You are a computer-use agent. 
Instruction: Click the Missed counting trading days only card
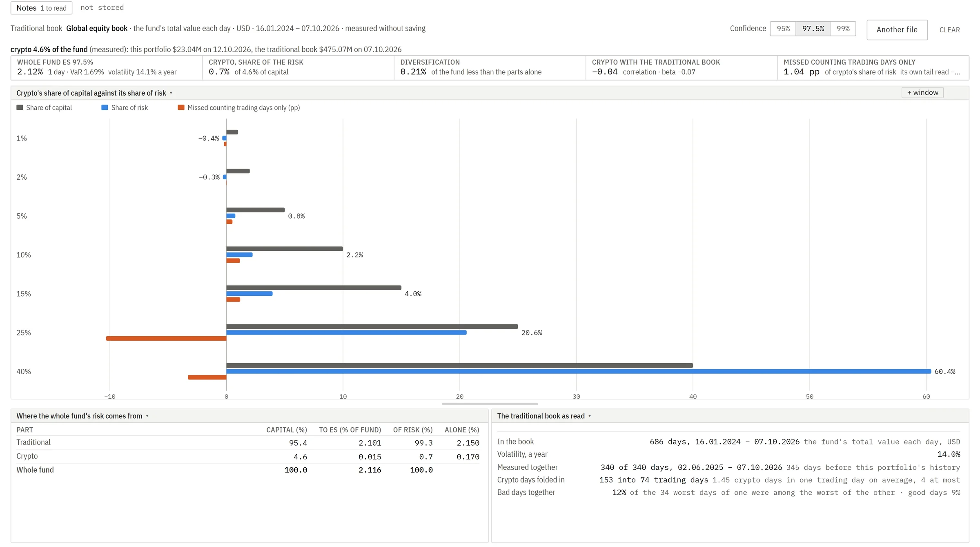873,68
